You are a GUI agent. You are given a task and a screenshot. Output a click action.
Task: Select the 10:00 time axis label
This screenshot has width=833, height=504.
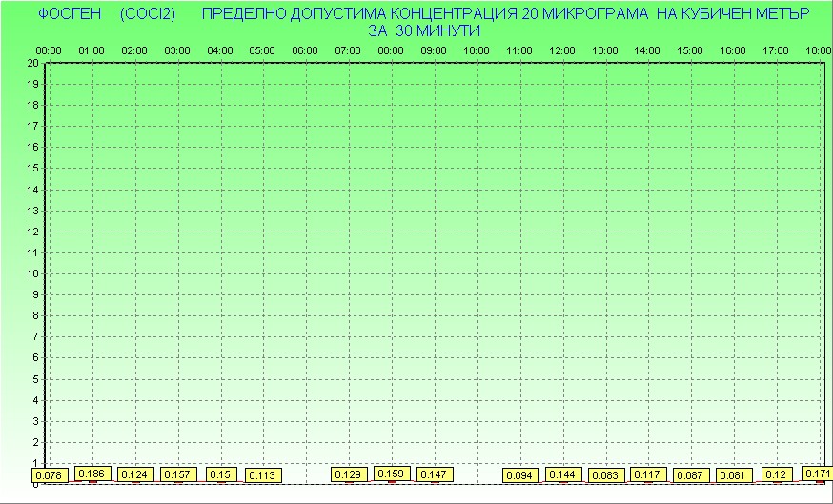pyautogui.click(x=477, y=50)
